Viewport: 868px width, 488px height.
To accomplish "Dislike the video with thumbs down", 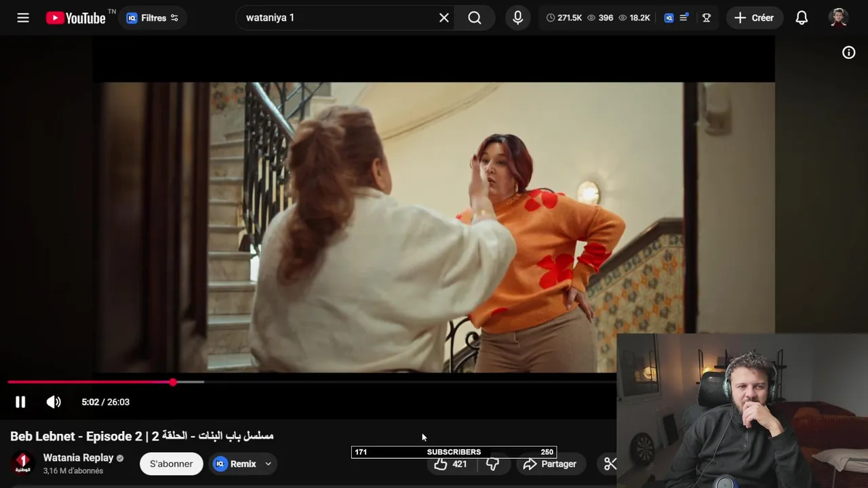I will click(493, 464).
